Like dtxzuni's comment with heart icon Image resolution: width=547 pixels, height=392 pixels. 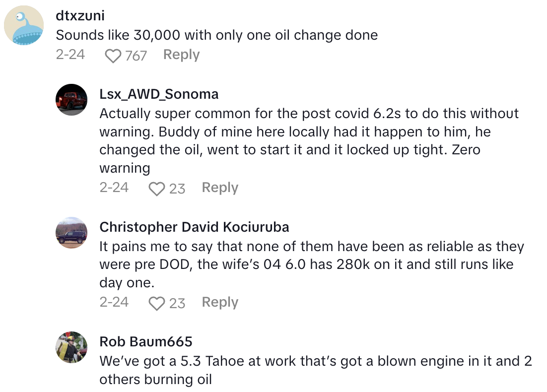tap(113, 56)
